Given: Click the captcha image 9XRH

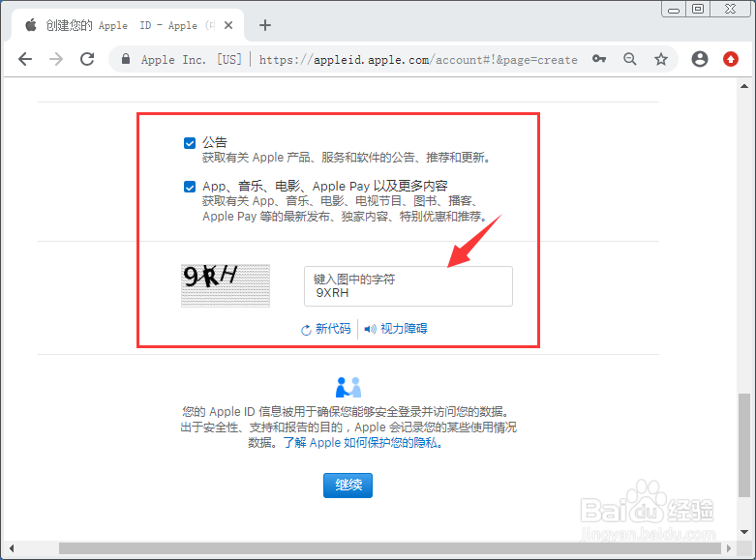Looking at the screenshot, I should pos(226,285).
